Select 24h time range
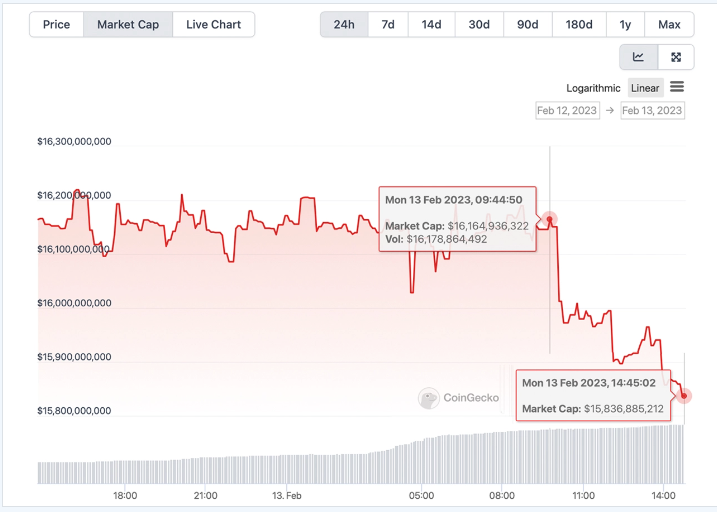Screen dimensions: 717x512 point(344,24)
